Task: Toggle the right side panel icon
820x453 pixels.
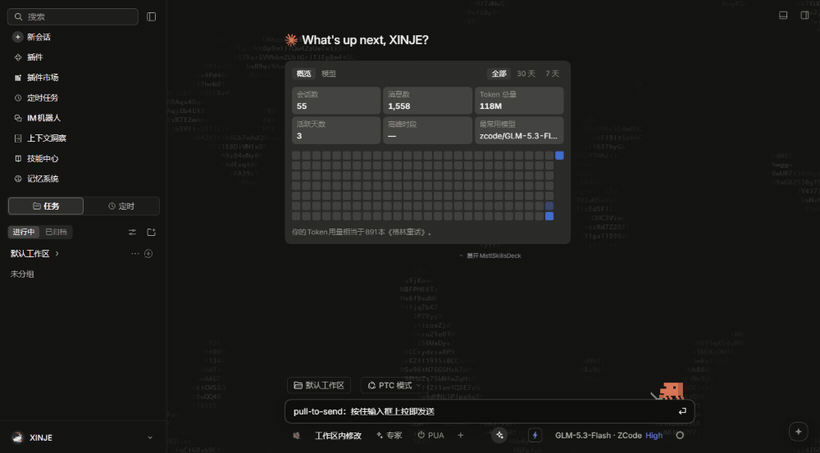Action: [x=804, y=15]
